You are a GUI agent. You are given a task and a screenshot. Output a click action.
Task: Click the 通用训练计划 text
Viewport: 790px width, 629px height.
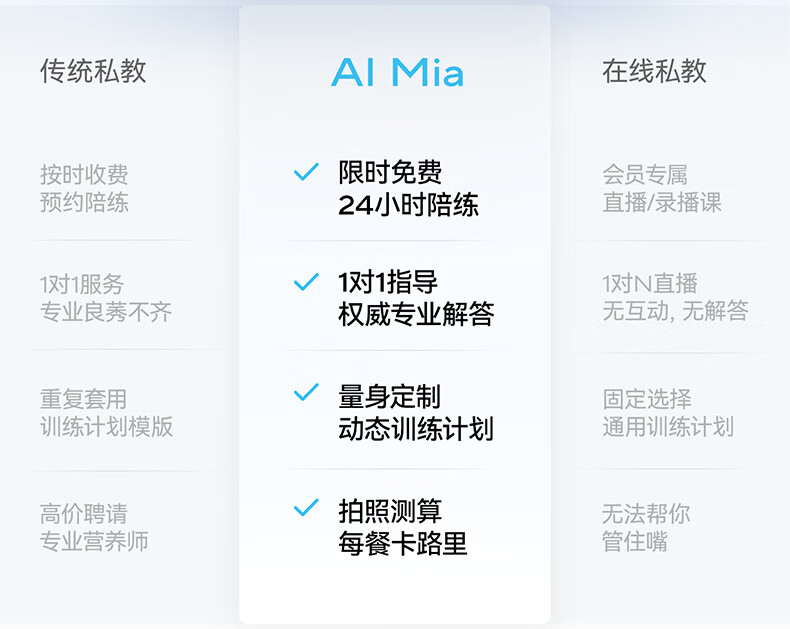667,427
